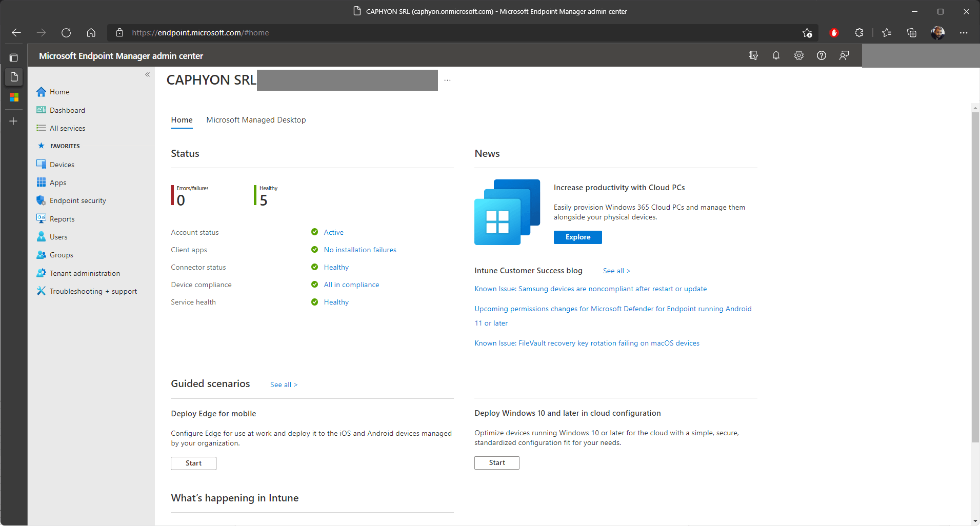The height and width of the screenshot is (526, 980).
Task: Open Users in the sidebar
Action: pyautogui.click(x=52, y=237)
